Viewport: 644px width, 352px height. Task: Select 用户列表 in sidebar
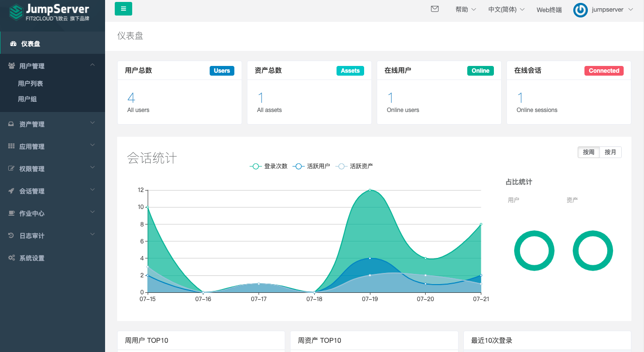[31, 83]
